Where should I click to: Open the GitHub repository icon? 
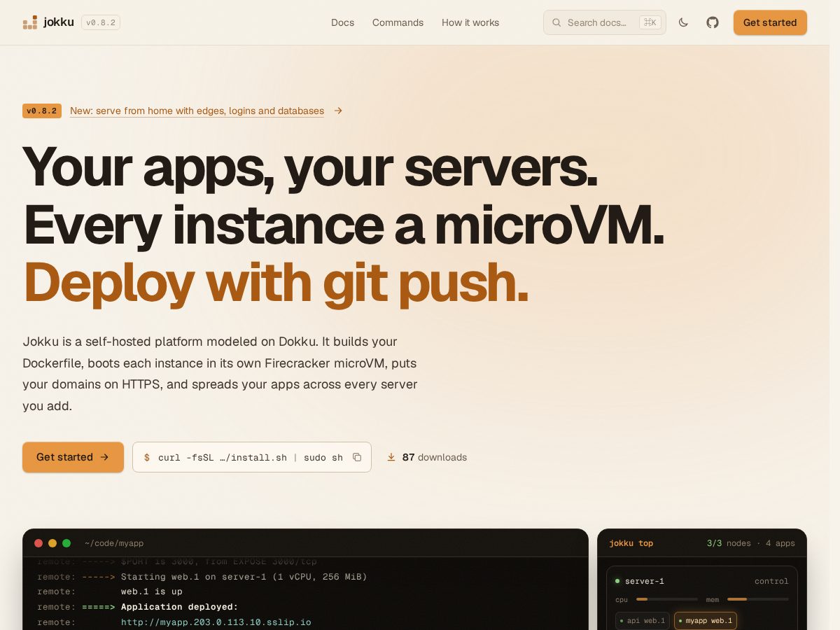pyautogui.click(x=713, y=22)
